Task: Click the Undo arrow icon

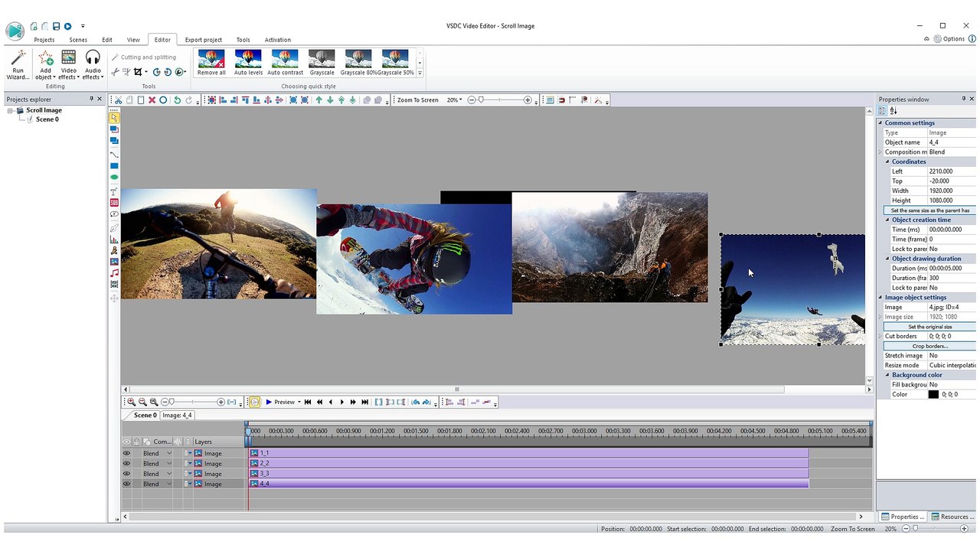Action: [x=178, y=100]
